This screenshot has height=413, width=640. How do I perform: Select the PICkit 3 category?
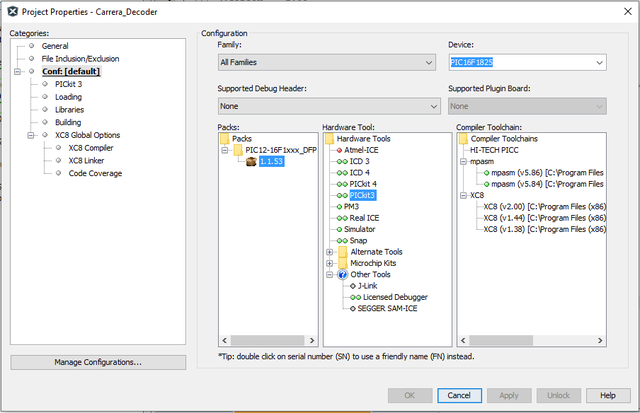tap(69, 84)
